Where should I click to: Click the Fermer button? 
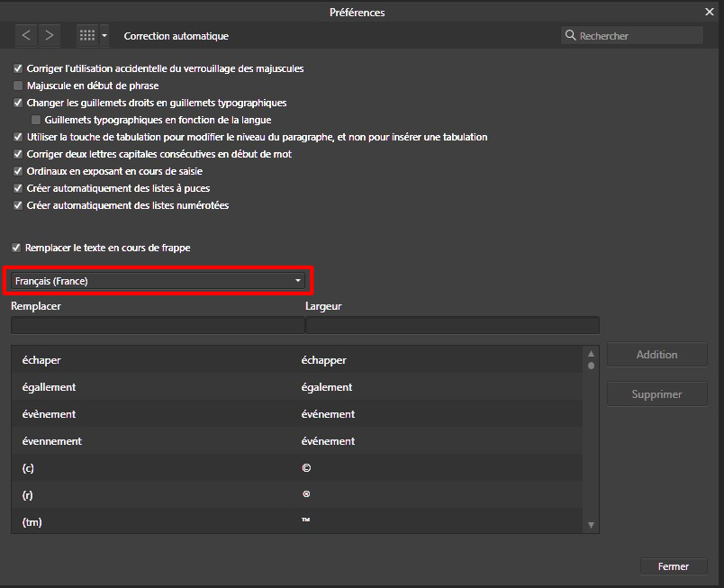(x=674, y=566)
